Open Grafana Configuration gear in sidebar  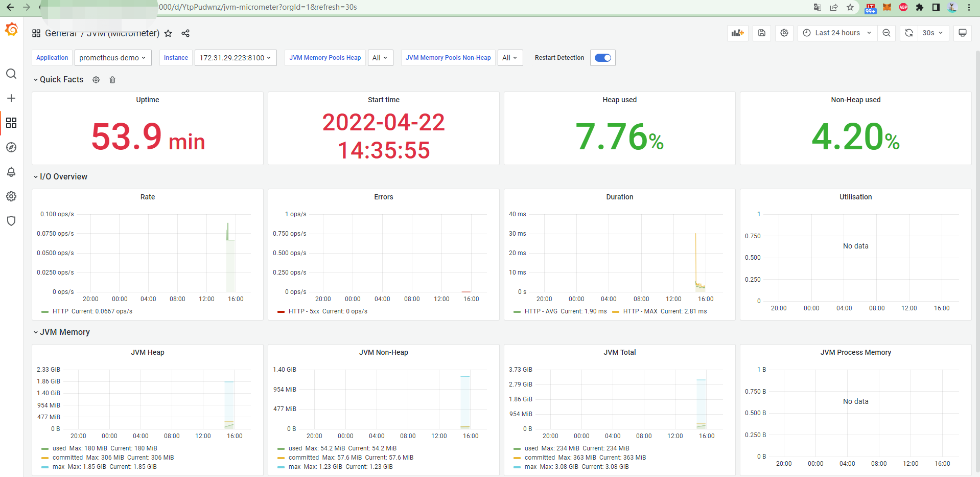11,196
